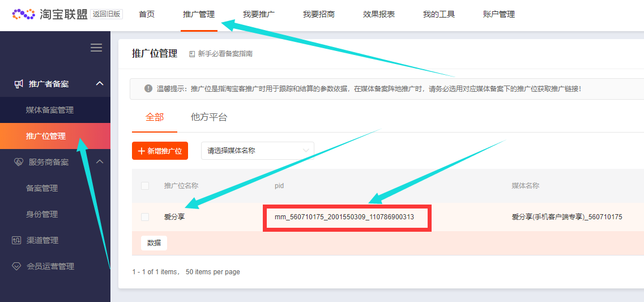The image size is (644, 302).
Task: Collapse the 推广者备案 section chevron
Action: (100, 84)
